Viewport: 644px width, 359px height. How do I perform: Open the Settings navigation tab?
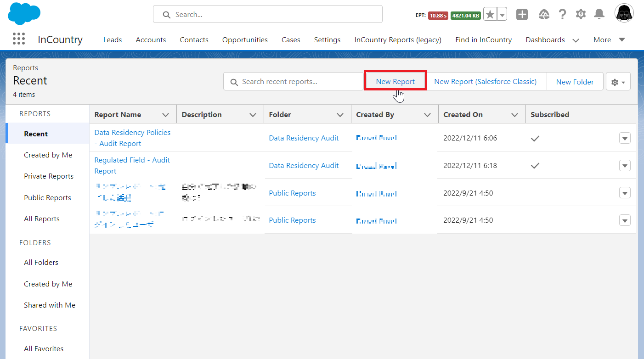[327, 40]
